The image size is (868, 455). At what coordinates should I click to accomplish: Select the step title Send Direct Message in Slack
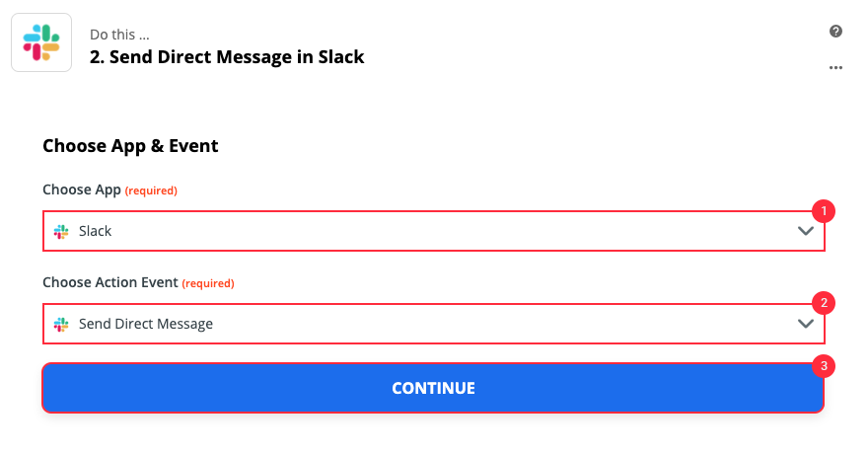pyautogui.click(x=227, y=57)
